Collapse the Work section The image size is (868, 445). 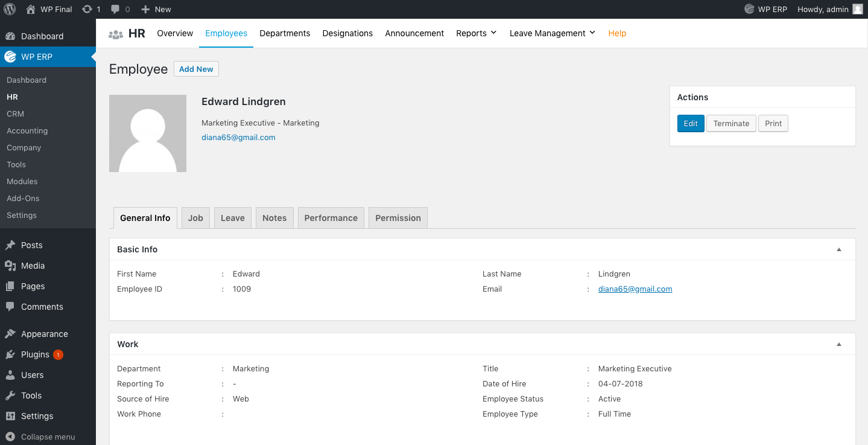pos(838,344)
